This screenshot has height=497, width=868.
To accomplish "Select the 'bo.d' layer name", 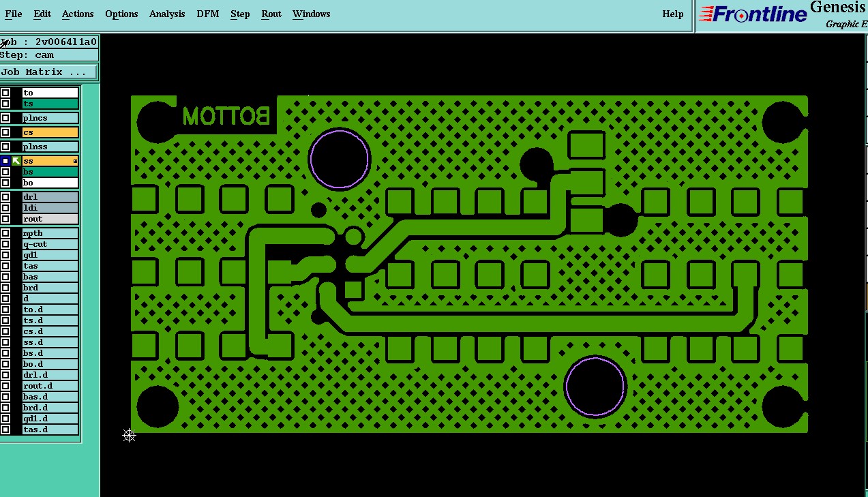I will point(50,364).
